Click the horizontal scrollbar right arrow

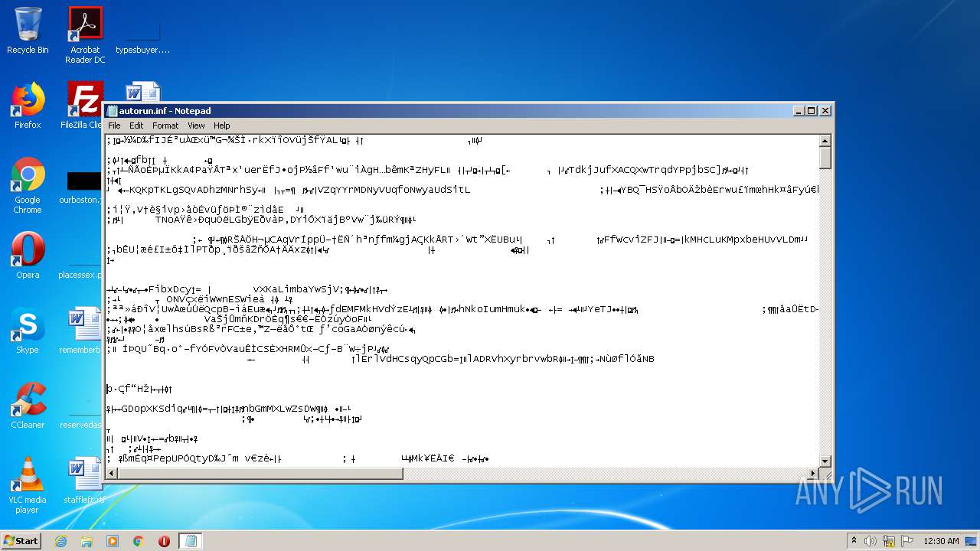click(812, 474)
